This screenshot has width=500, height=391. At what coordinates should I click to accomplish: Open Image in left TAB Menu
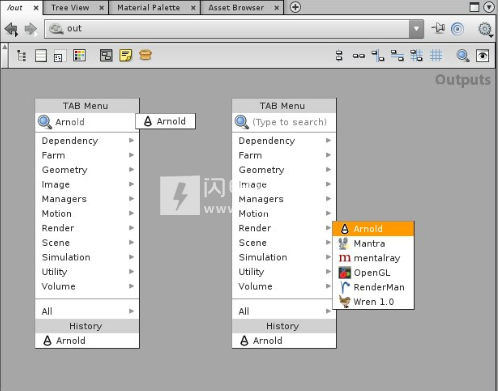(x=87, y=184)
